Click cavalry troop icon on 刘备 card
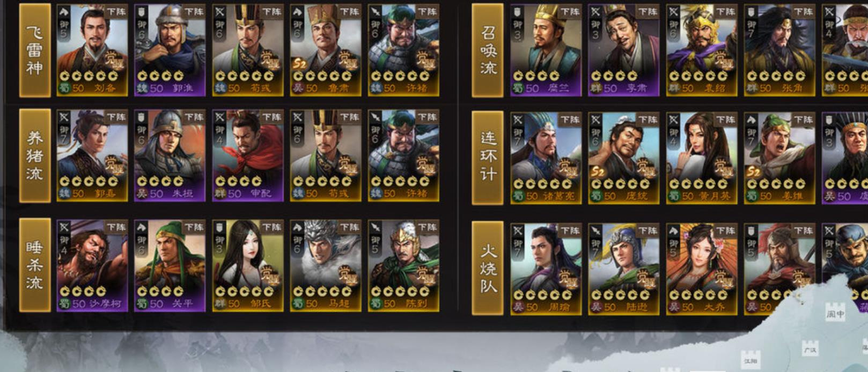The height and width of the screenshot is (372, 868). 64,12
